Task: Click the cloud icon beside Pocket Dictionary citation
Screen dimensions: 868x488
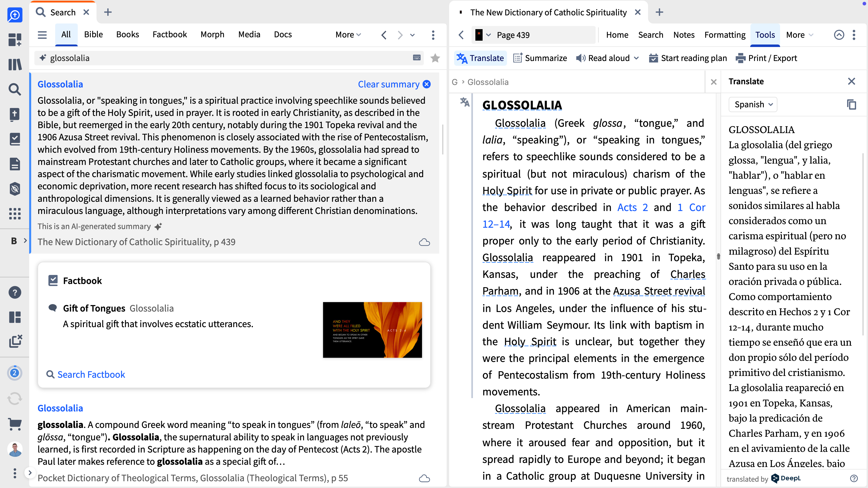Action: tap(425, 478)
